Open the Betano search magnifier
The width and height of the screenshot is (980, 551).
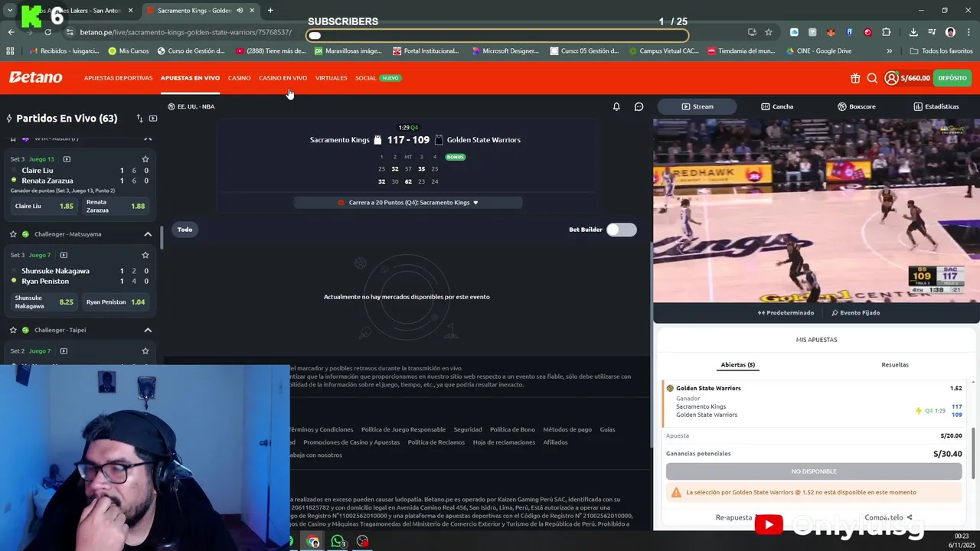(872, 78)
